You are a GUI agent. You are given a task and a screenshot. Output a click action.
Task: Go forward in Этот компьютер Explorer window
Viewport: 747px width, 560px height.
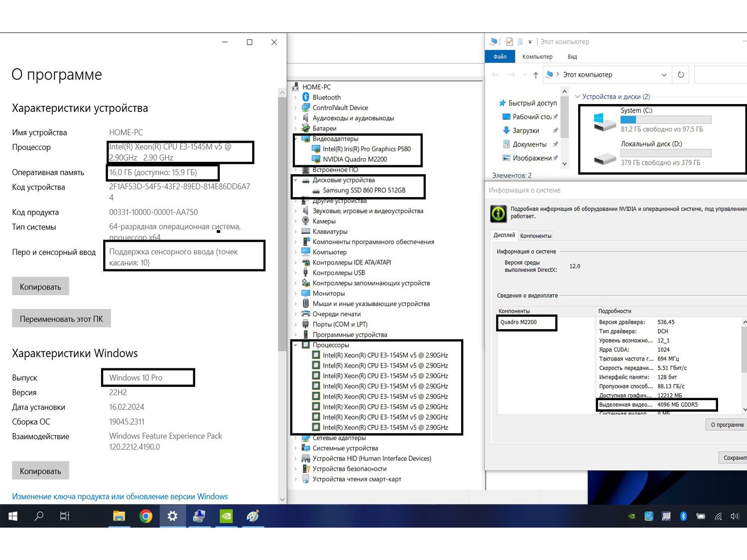point(511,75)
